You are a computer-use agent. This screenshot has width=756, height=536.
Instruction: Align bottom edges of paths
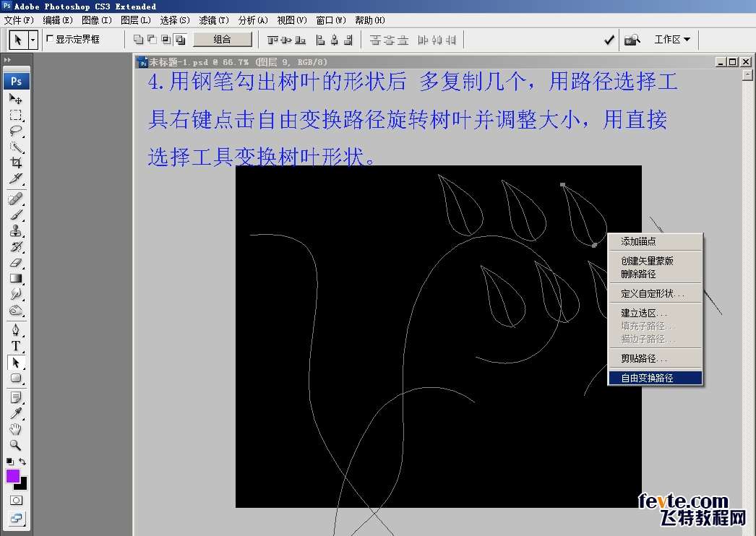301,40
